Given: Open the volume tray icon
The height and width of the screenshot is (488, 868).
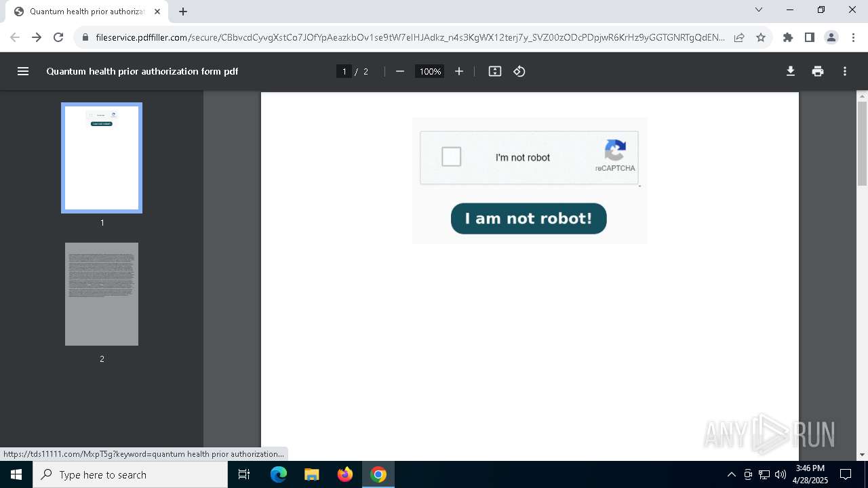Looking at the screenshot, I should point(781,474).
